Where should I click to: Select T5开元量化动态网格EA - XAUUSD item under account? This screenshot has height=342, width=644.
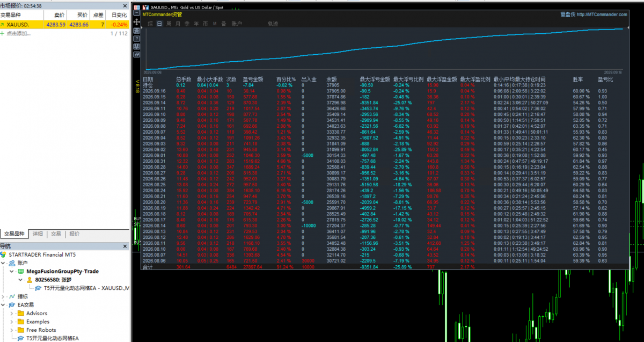(x=86, y=288)
